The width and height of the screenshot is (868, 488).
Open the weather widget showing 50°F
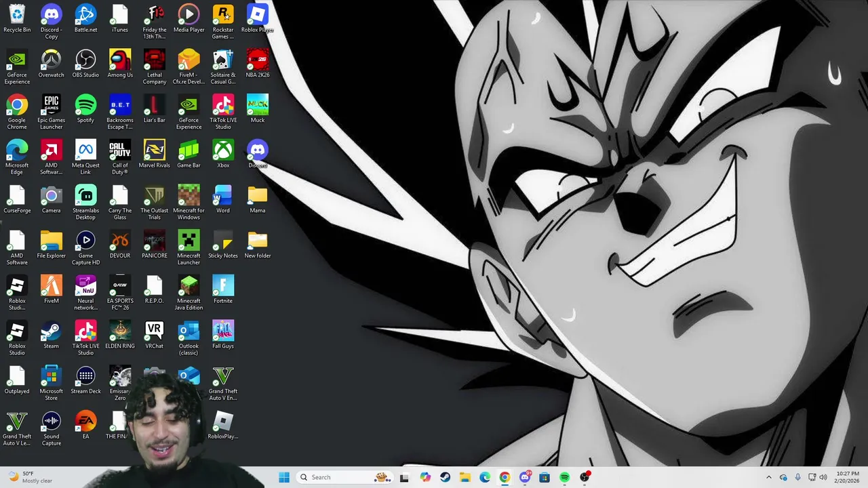(31, 477)
